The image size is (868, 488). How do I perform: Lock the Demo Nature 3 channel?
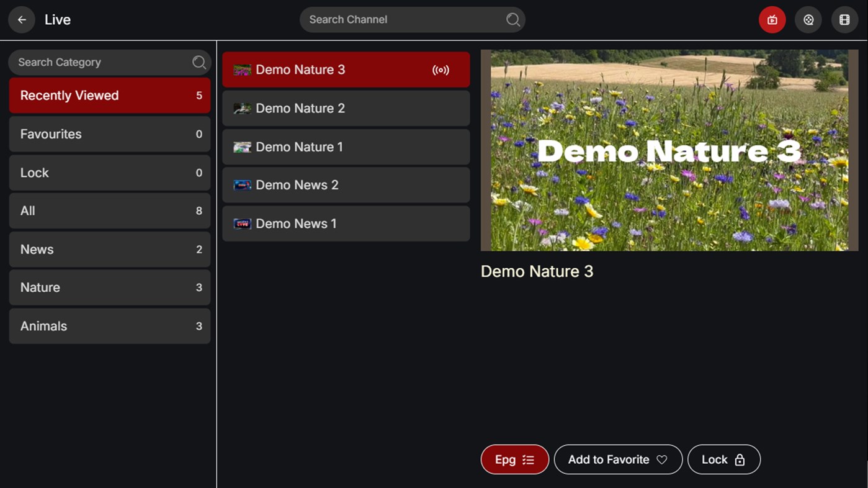(x=723, y=459)
